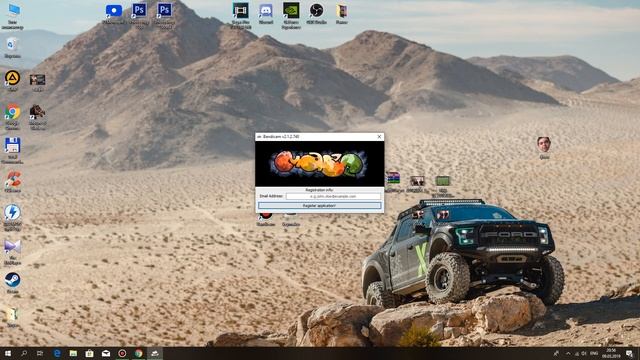Viewport: 640px width, 360px height.
Task: Open the Google Chrome desktop shortcut
Action: 12,116
